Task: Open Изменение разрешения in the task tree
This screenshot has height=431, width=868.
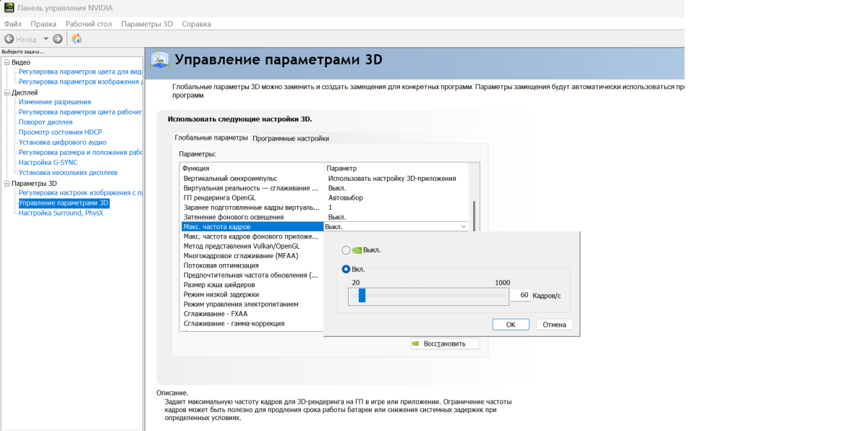Action: (x=55, y=102)
